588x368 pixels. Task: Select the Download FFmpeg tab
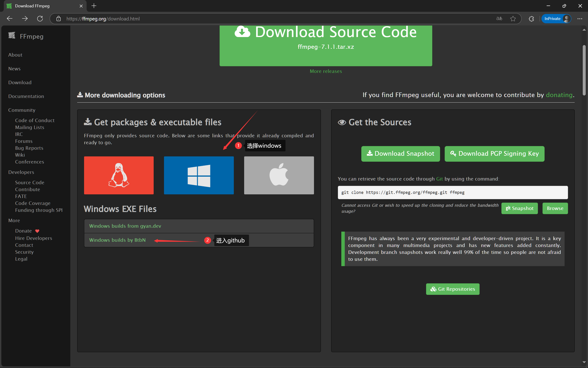(45, 6)
